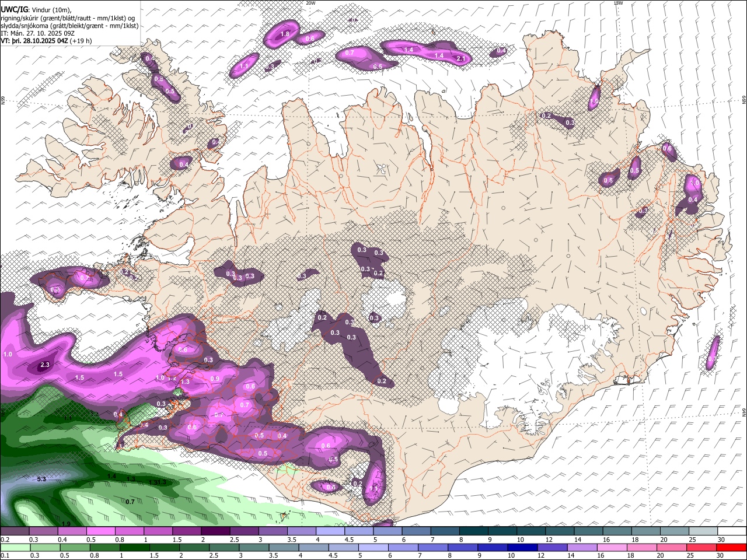Click lower legend swatch between 25 and 30
Viewport: 747px width, 560px height.
pos(701,547)
